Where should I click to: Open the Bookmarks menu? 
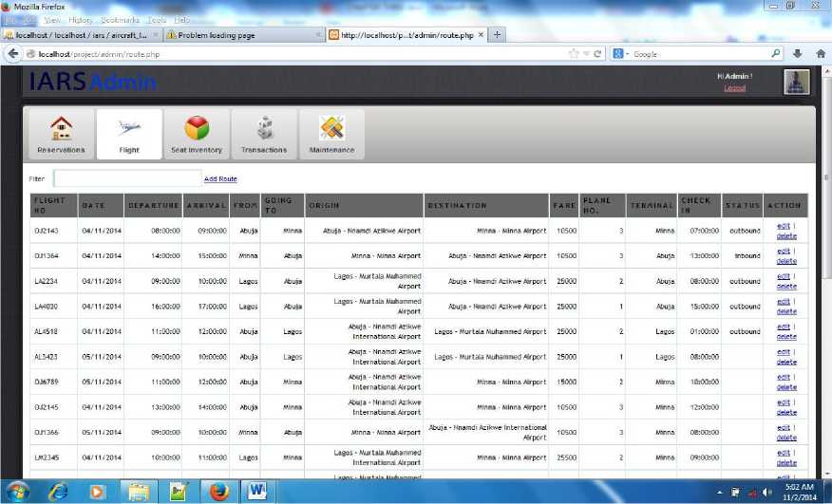pos(120,19)
